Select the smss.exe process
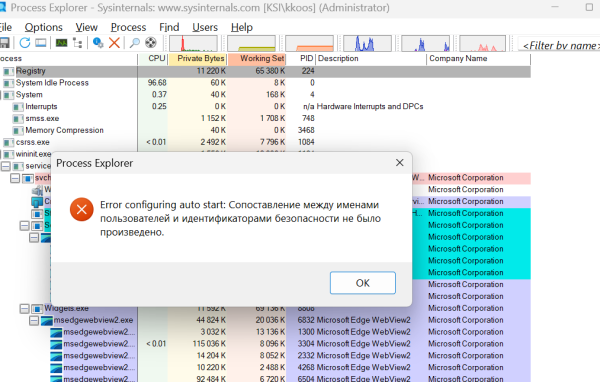The image size is (600, 382). (42, 118)
